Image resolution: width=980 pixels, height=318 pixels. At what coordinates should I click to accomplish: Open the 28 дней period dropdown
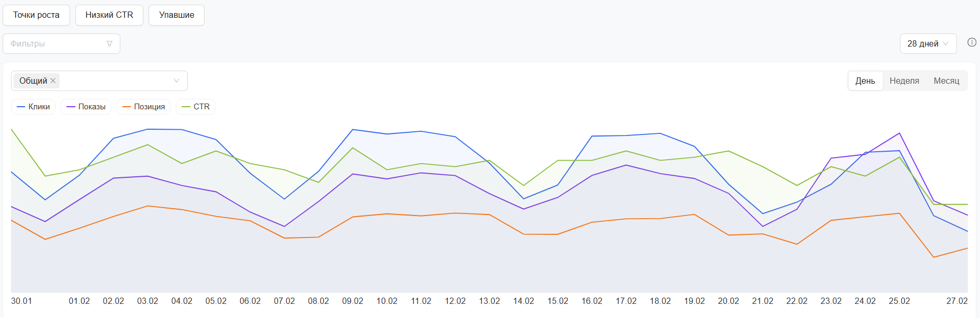point(928,44)
